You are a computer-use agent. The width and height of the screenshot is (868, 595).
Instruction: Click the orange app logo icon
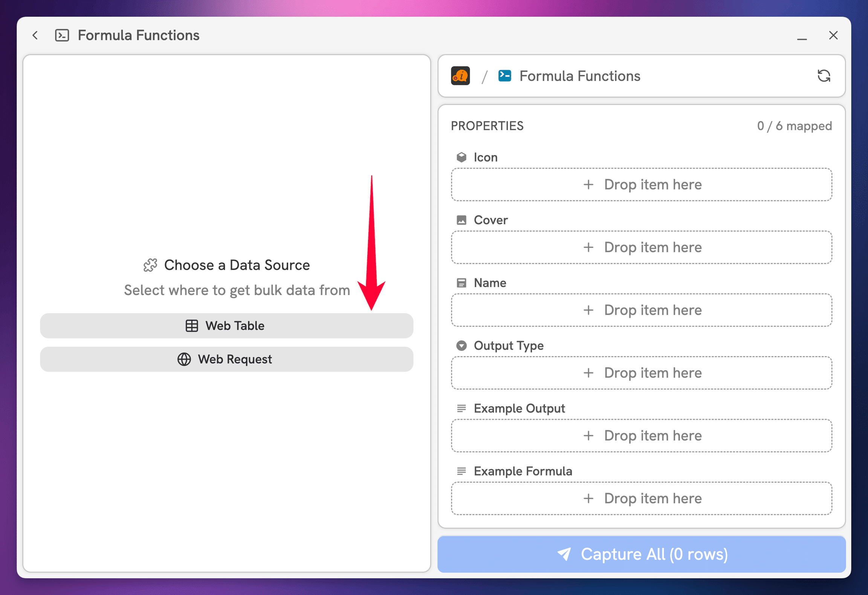(x=460, y=76)
